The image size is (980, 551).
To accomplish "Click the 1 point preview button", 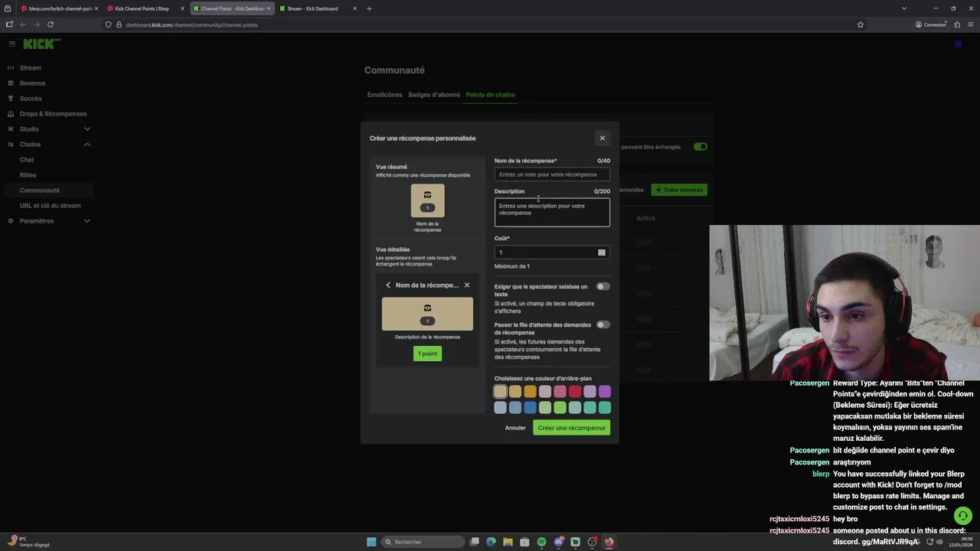I will [x=427, y=354].
